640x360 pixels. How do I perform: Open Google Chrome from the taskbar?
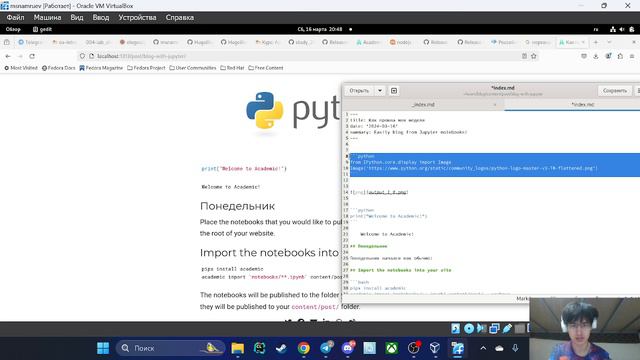[303, 348]
